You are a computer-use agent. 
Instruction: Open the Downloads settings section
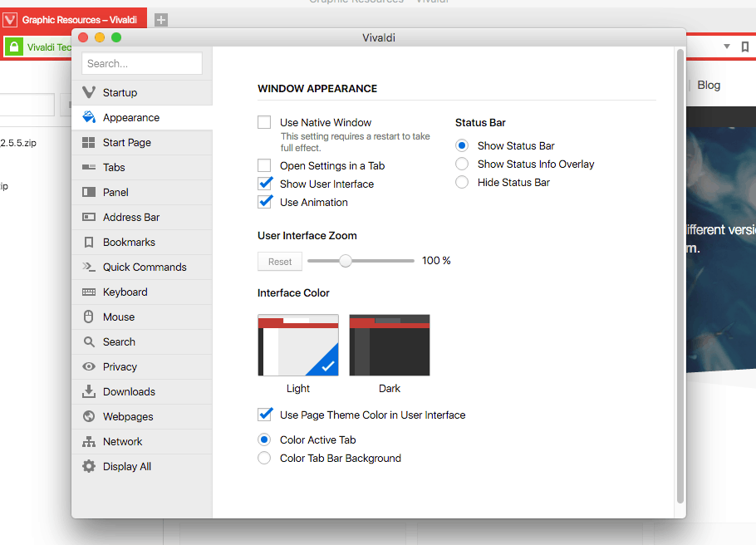point(142,391)
